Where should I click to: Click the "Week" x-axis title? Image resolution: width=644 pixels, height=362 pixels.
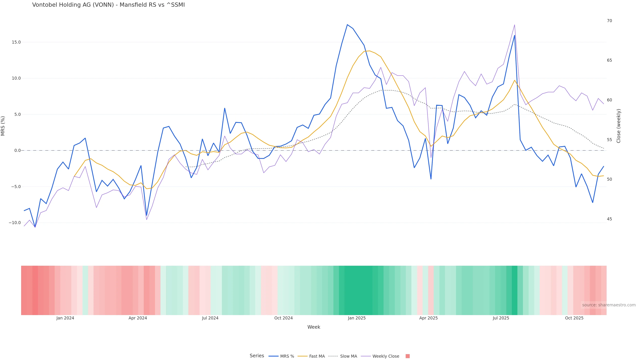[x=314, y=327]
